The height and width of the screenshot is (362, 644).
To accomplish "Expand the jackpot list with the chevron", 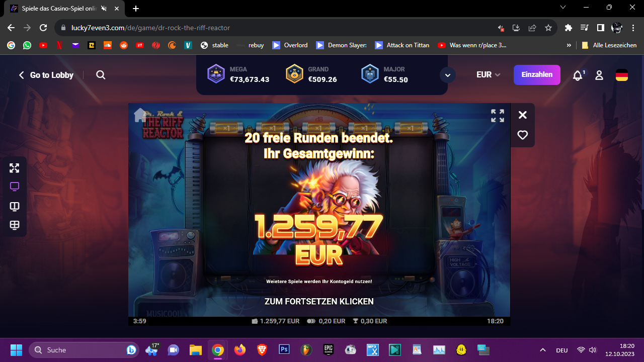I will [x=447, y=75].
